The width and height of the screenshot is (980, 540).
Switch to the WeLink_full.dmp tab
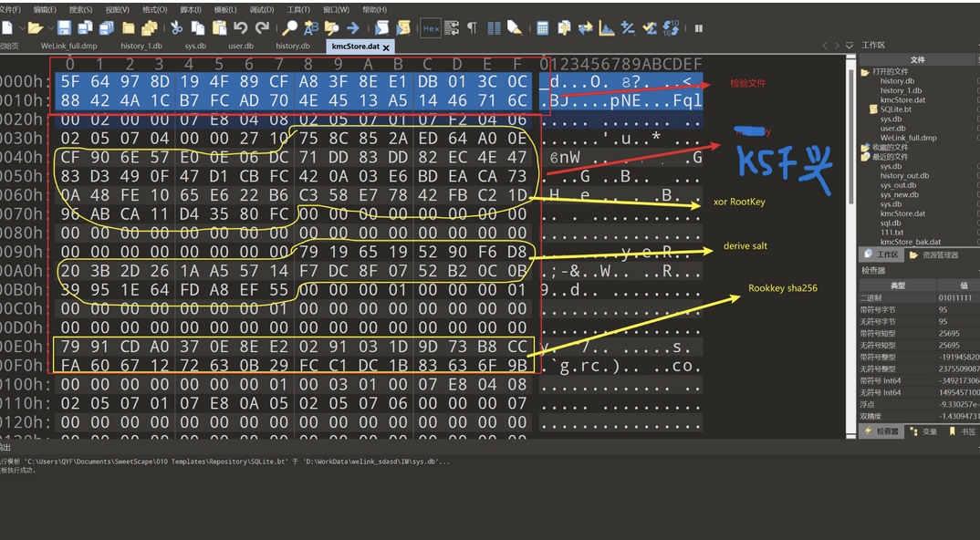[x=68, y=47]
